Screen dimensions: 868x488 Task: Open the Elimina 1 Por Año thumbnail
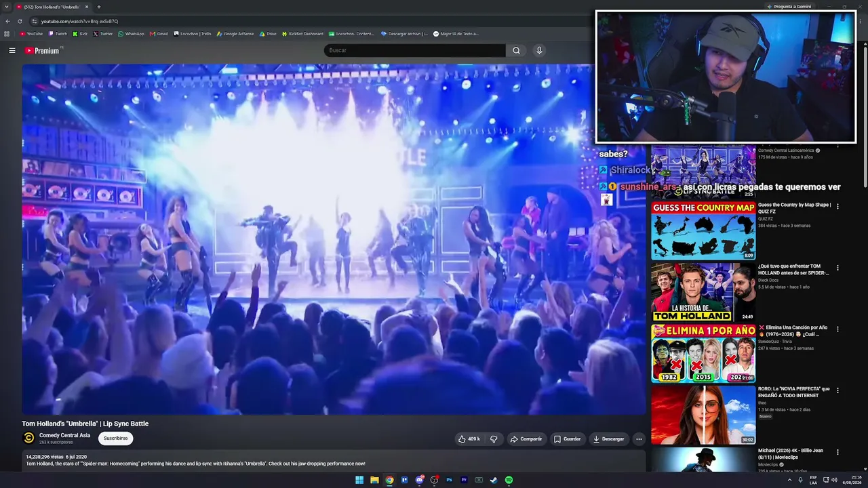[703, 353]
